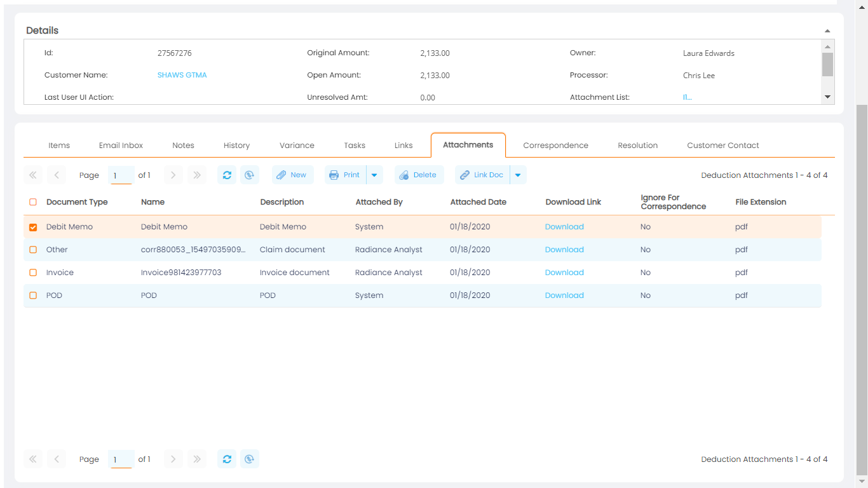The width and height of the screenshot is (868, 488).
Task: Click the next page arrow on bottom paginator
Action: tap(173, 459)
